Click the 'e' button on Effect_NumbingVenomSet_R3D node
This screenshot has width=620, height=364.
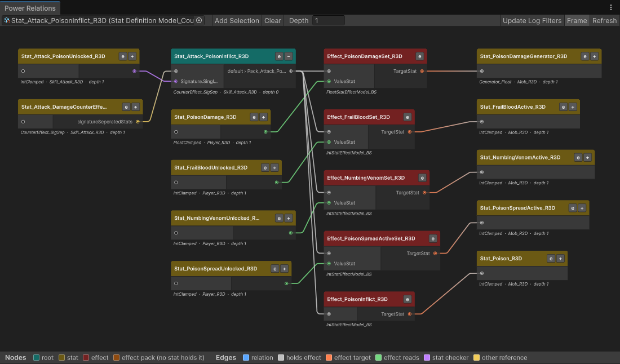click(422, 178)
